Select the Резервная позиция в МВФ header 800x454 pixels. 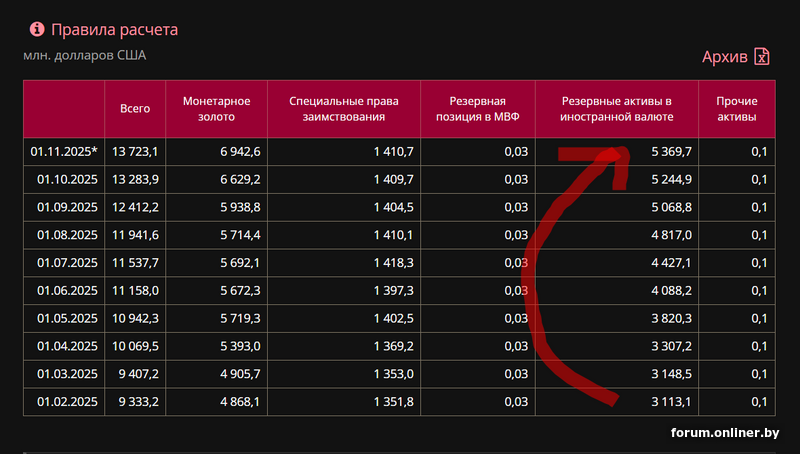tap(477, 109)
